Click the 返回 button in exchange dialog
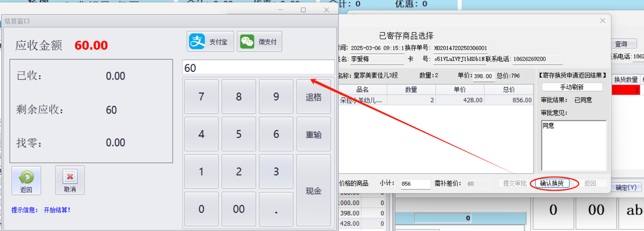The height and width of the screenshot is (231, 644). [590, 183]
